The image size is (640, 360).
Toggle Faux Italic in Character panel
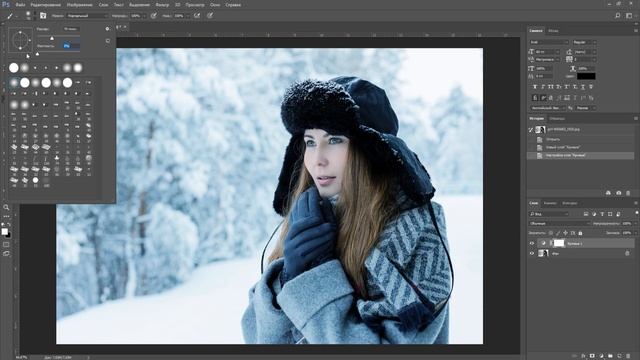pos(543,87)
